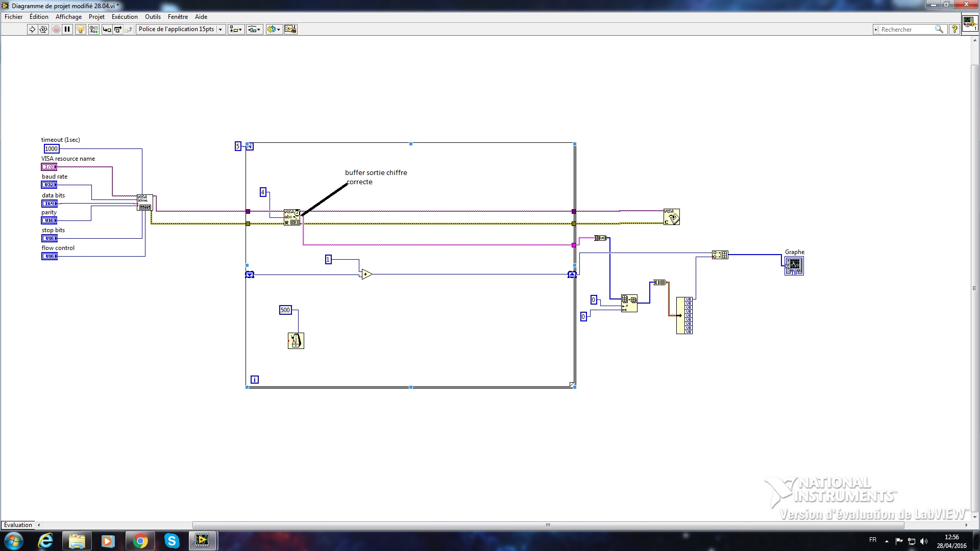Select the Graphe indicator terminal
This screenshot has height=551, width=980.
pos(794,265)
